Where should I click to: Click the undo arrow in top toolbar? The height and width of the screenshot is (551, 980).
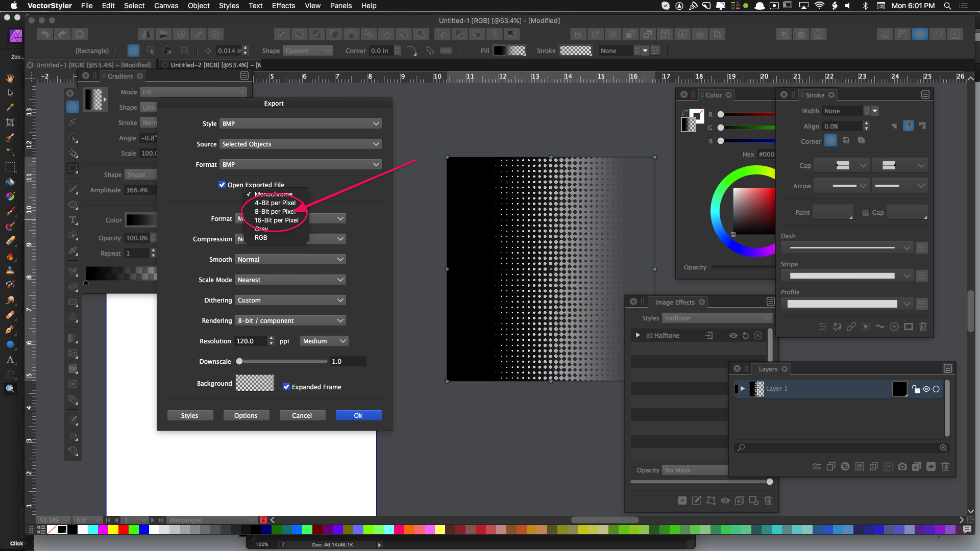pos(45,34)
